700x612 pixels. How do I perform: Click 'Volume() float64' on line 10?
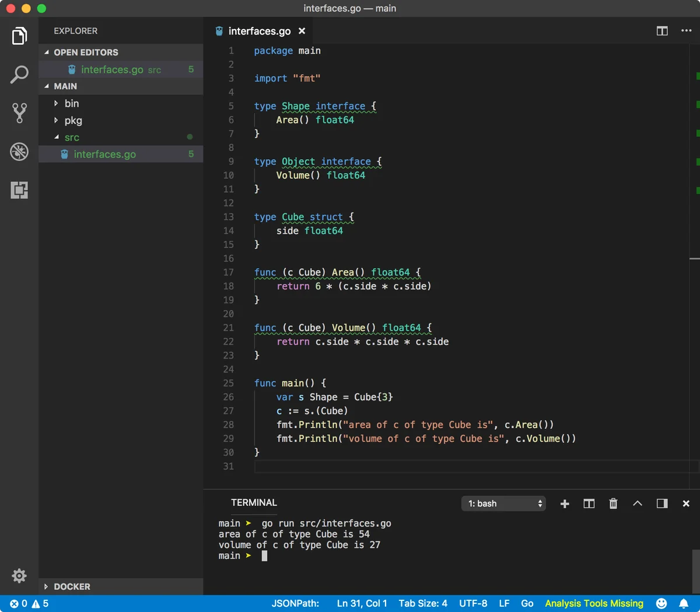coord(321,175)
